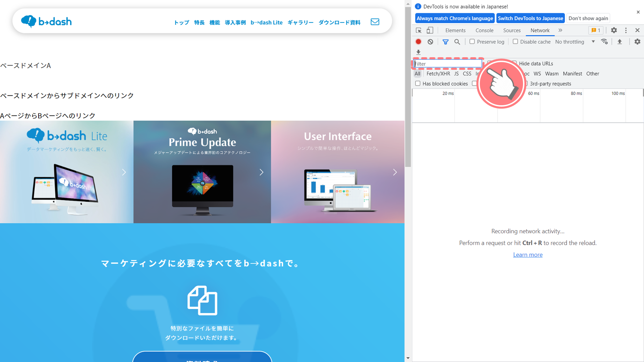
Task: Filter requests by Fetch/XHR
Action: 438,74
